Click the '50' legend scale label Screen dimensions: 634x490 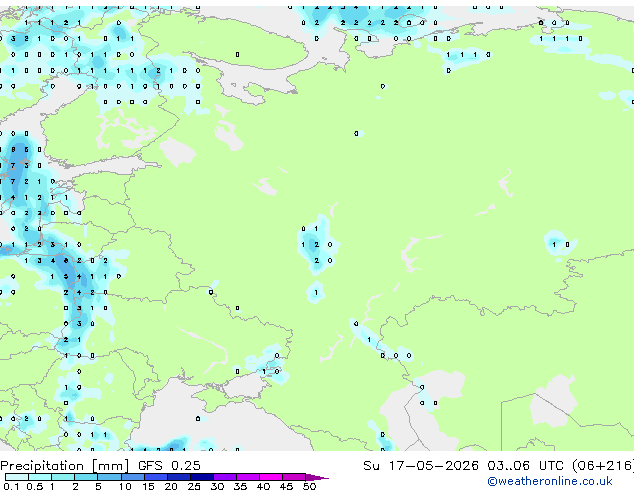[309, 486]
